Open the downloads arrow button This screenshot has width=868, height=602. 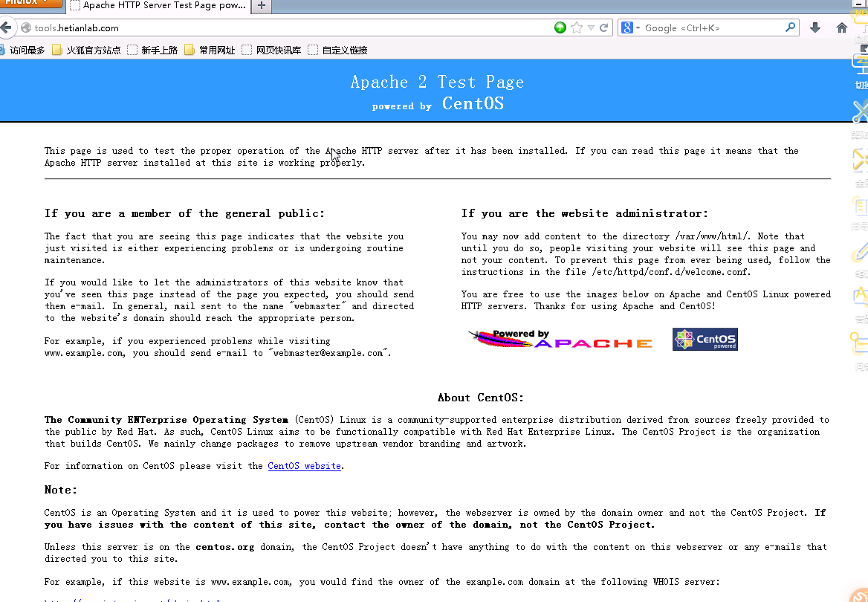coord(814,27)
